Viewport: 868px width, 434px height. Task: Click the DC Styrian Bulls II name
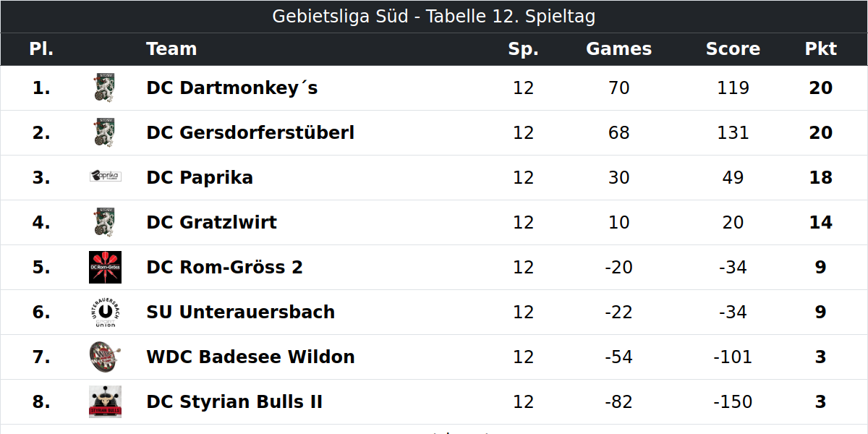click(234, 402)
